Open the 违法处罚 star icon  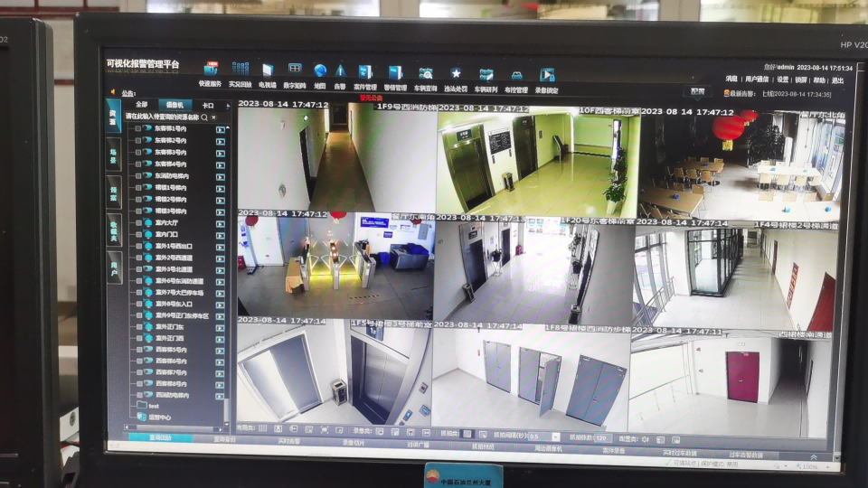[456, 73]
